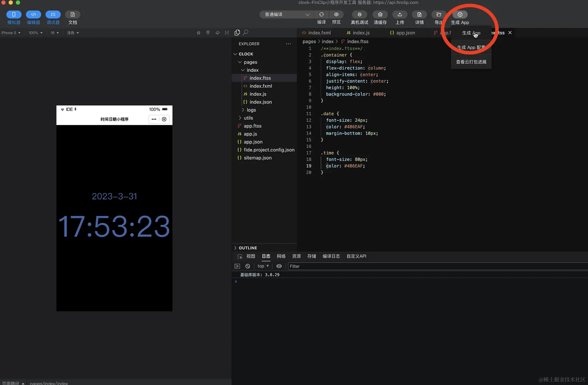
Task: Open the iPhone 5 device dropdown
Action: 11,33
